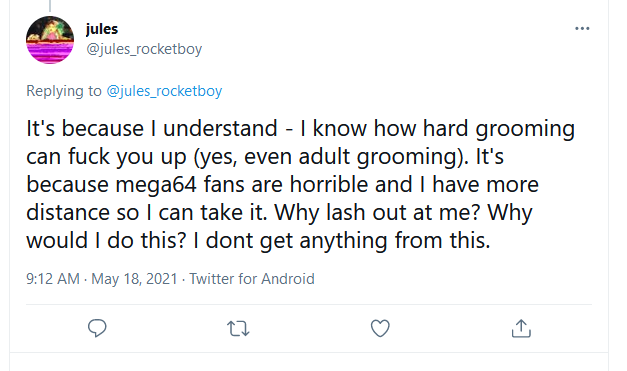Open the "Twitter for Android" source link
Viewport: 627px width, 371px height.
coord(252,279)
